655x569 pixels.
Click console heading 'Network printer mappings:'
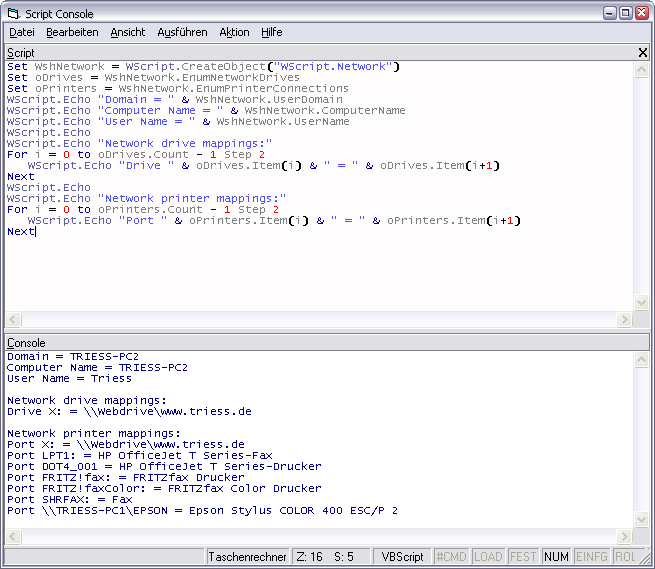[x=94, y=434]
